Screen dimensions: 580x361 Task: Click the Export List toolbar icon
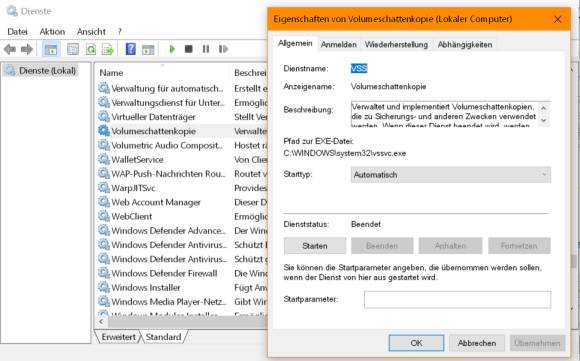(x=108, y=49)
